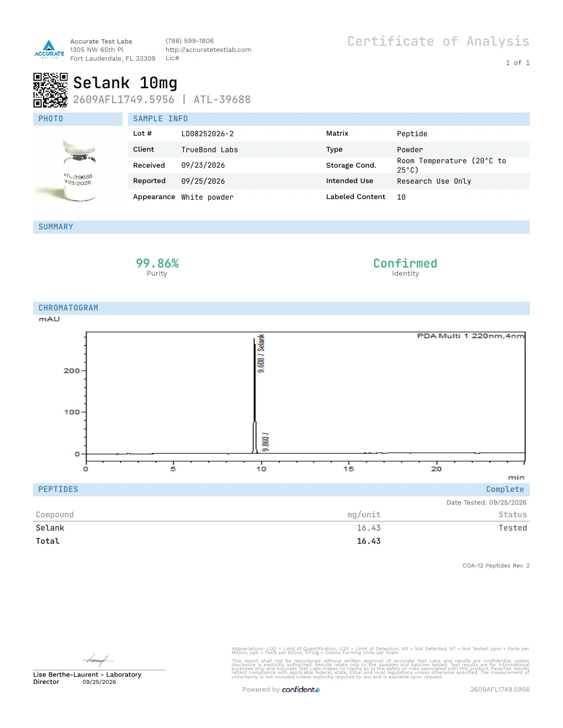Click the Compound column header

(x=55, y=515)
